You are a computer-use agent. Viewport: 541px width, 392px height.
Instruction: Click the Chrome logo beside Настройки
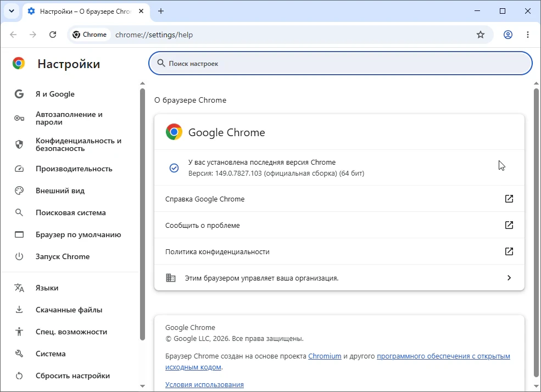point(19,64)
